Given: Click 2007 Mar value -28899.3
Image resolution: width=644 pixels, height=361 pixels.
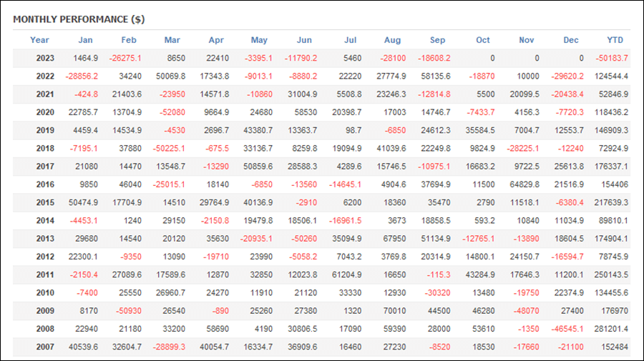Looking at the screenshot, I should coord(169,347).
